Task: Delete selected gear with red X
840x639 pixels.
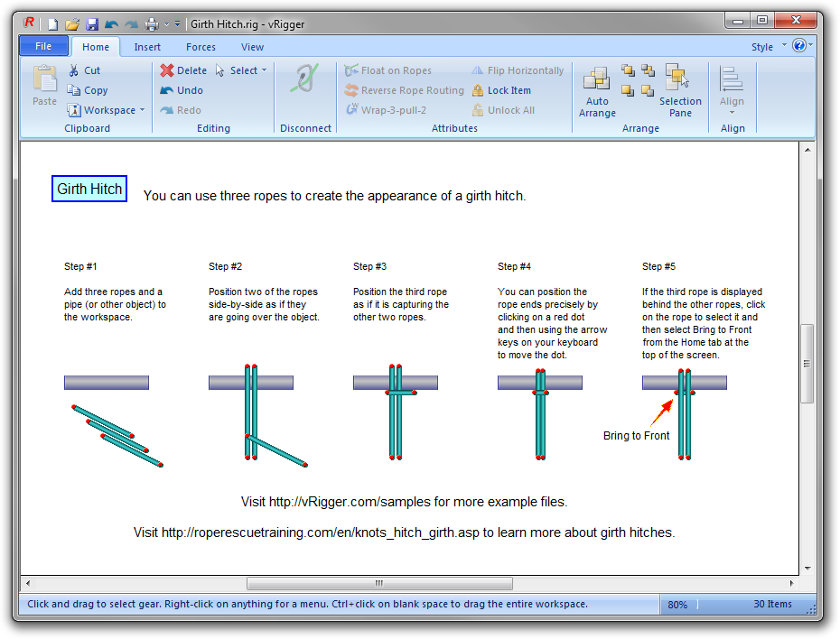Action: (x=167, y=70)
